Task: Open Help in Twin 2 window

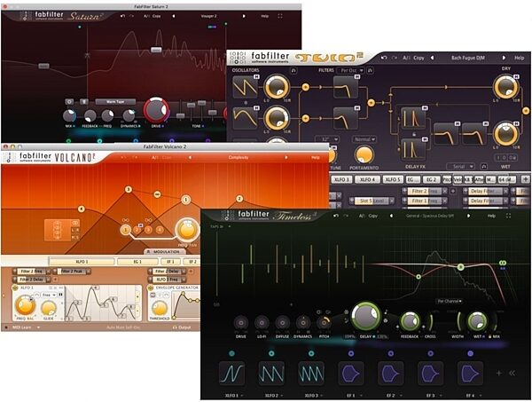Action: click(519, 58)
